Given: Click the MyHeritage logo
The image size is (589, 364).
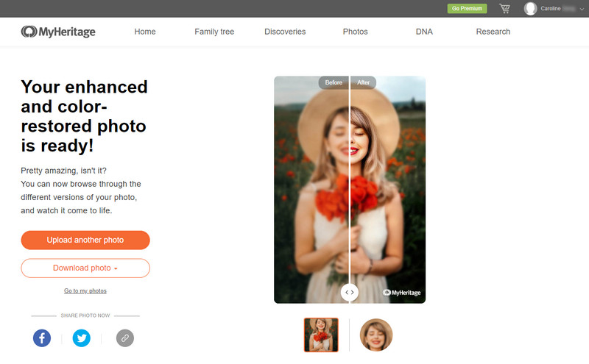Looking at the screenshot, I should [x=58, y=32].
